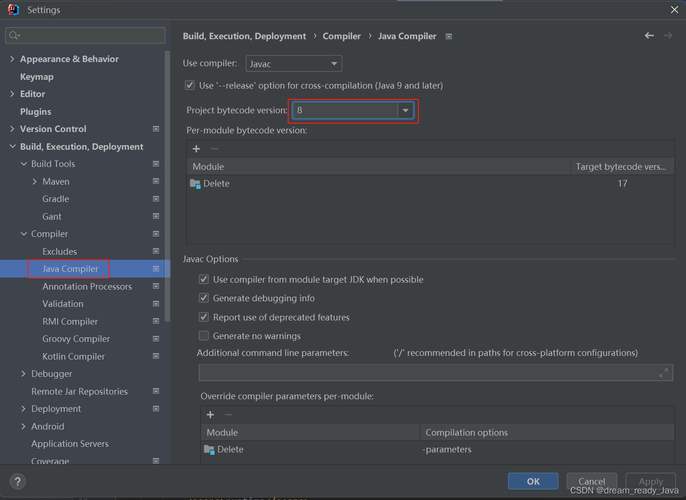Expand the Maven tree node
686x500 pixels.
pos(35,182)
